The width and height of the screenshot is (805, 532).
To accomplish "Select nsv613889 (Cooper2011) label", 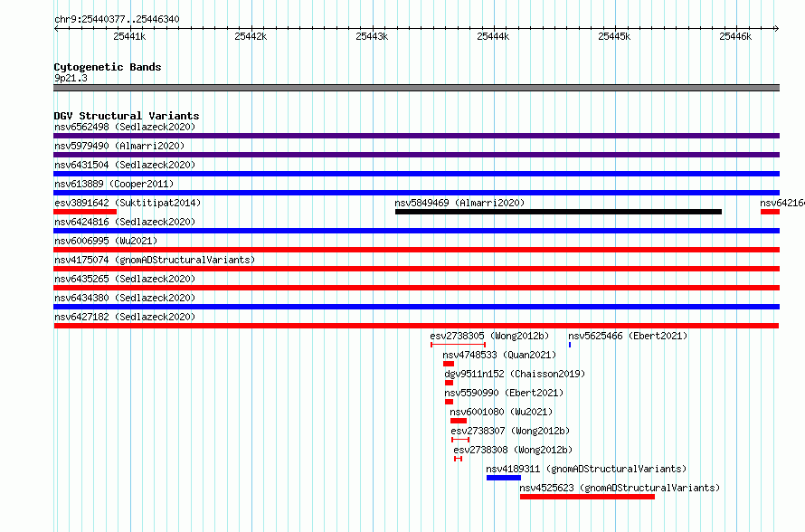I will (114, 184).
